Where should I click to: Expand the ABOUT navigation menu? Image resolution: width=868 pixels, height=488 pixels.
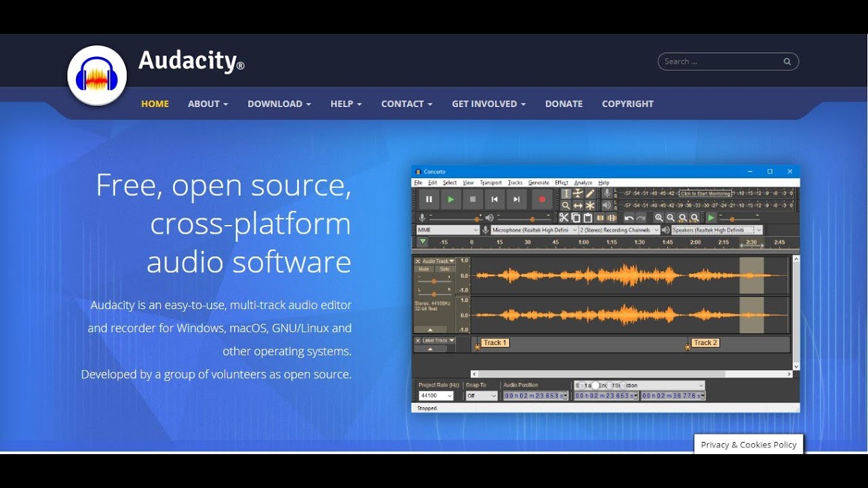[208, 104]
